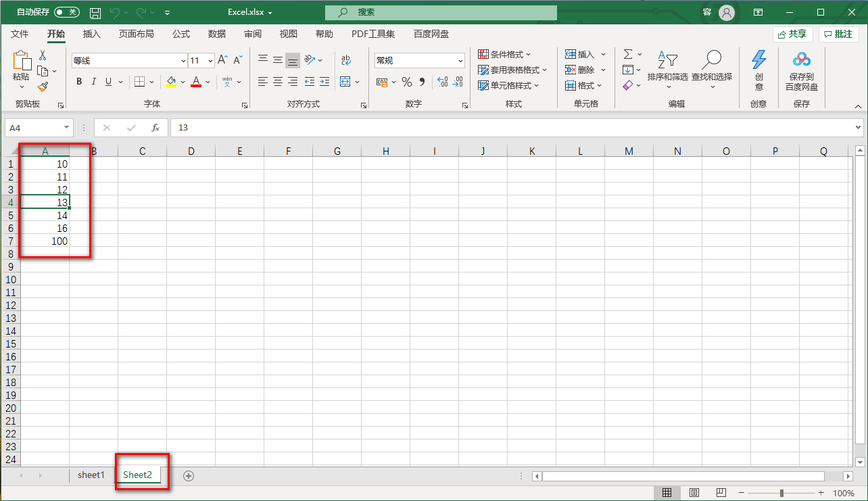
Task: Expand the formula bar chevron
Action: coord(858,127)
